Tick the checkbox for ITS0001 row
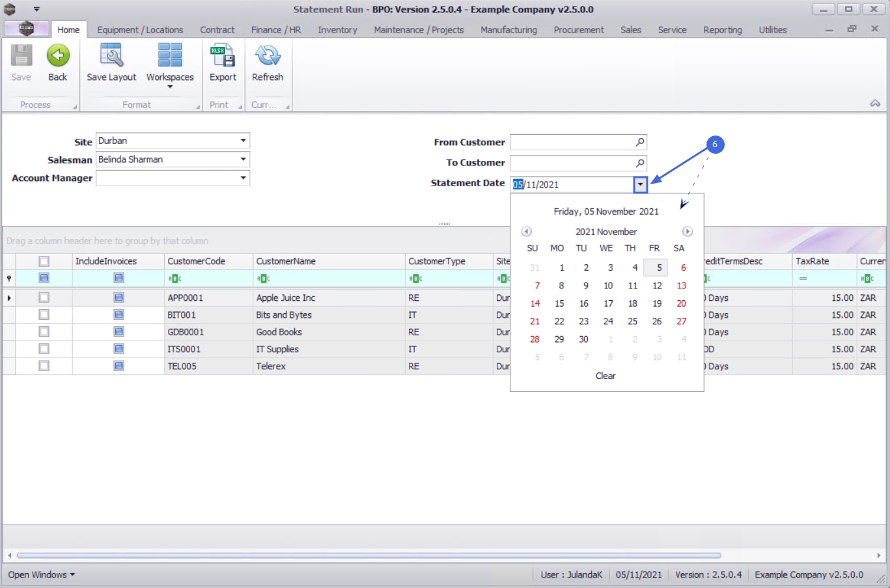Viewport: 890px width, 588px height. [x=44, y=349]
